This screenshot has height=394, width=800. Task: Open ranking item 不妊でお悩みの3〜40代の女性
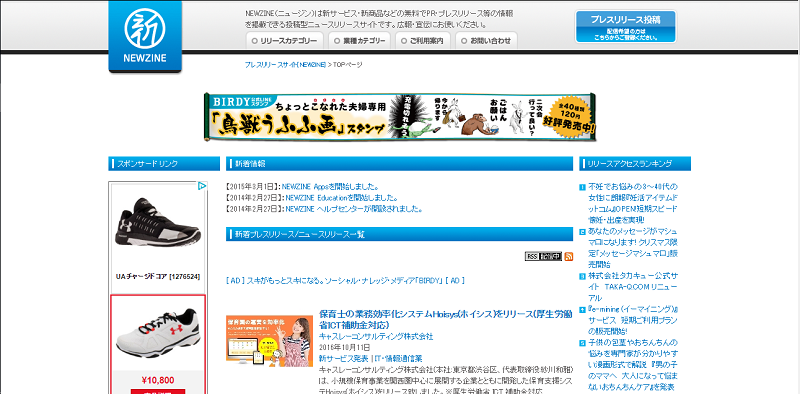(633, 203)
